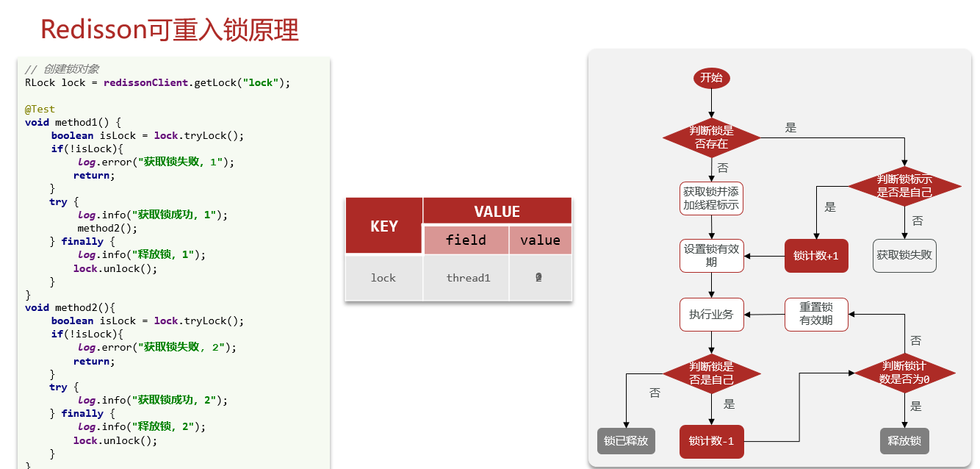
Task: Click the 判断锁计数是否为0 diamond
Action: point(904,373)
